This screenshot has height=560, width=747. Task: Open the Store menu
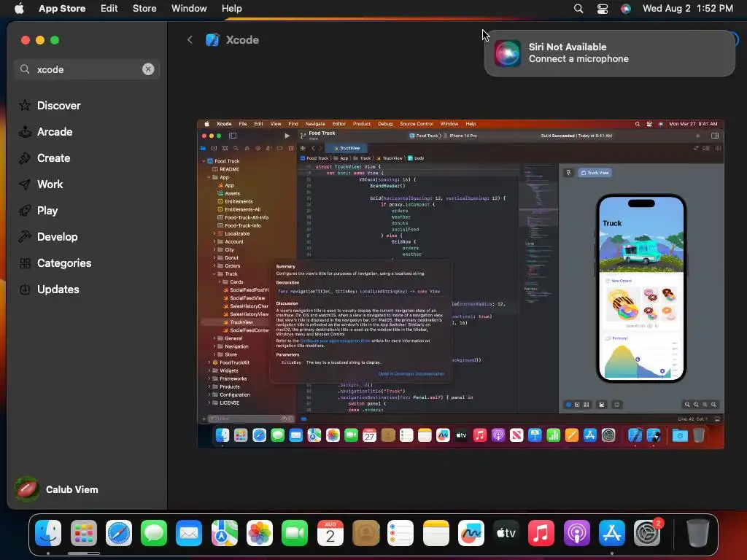[144, 8]
